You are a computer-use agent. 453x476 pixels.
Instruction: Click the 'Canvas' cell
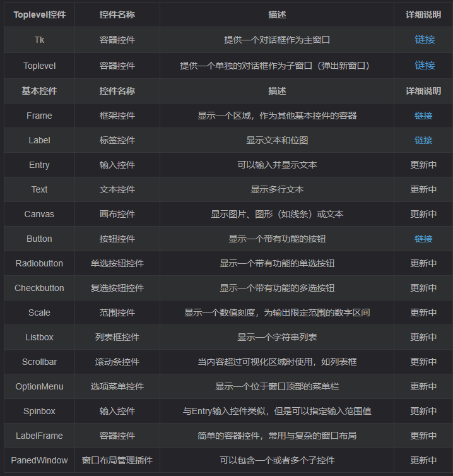pos(40,214)
